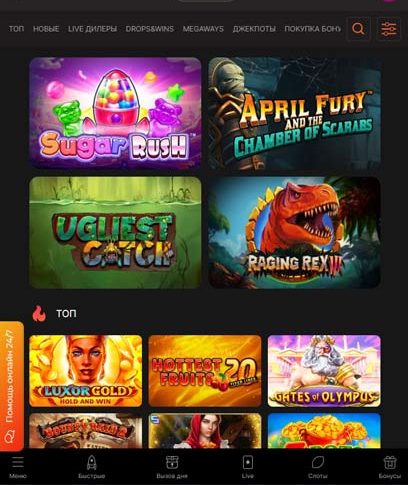Open the Меню hamburger icon

coord(18,462)
